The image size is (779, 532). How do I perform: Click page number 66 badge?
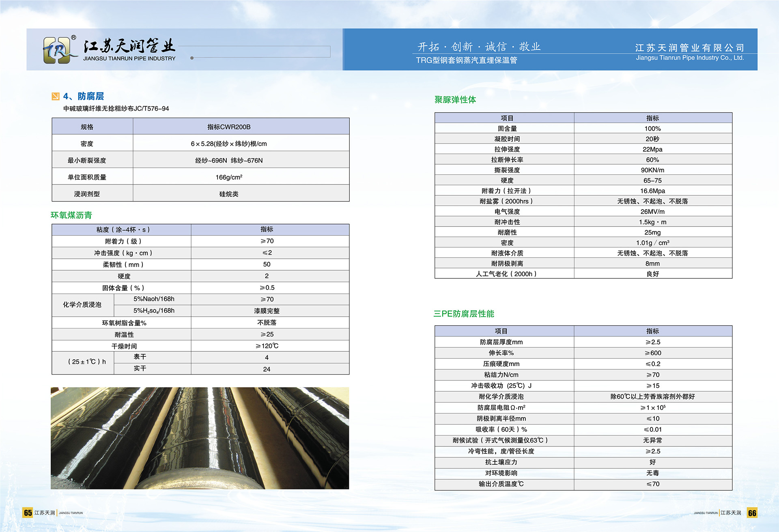click(752, 513)
